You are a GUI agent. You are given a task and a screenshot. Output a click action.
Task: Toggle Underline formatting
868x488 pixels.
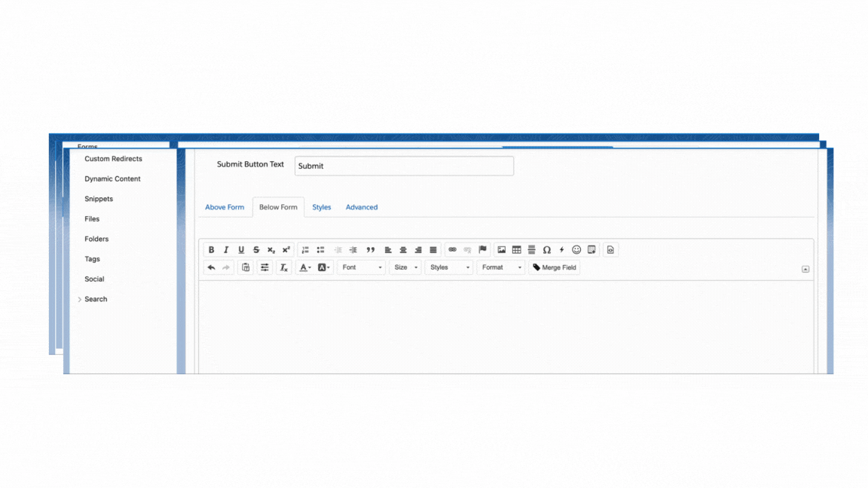[x=240, y=249]
